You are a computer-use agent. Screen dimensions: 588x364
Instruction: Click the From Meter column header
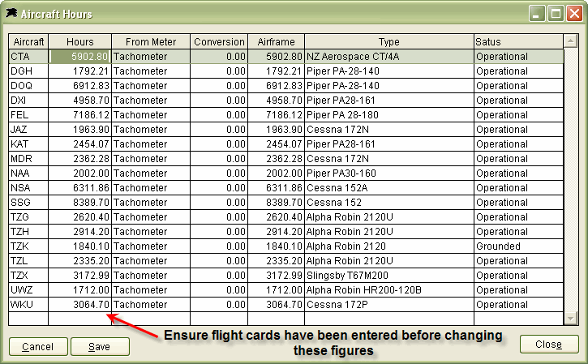pos(151,41)
